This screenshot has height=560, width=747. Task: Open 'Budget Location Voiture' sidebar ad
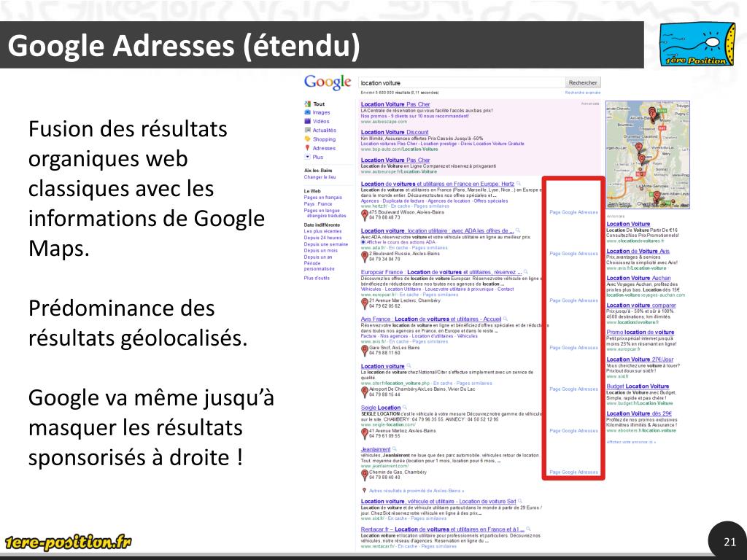tap(638, 386)
